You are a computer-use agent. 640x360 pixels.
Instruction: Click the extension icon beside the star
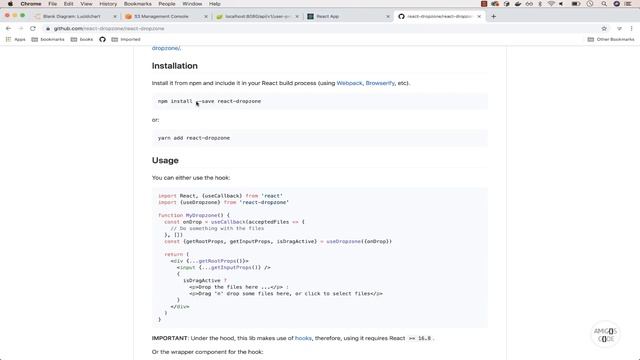(619, 29)
